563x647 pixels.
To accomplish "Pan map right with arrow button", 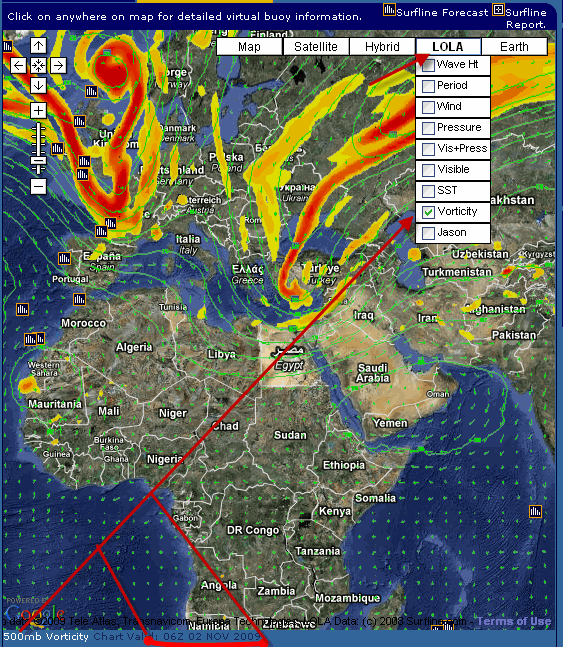I will pos(58,65).
